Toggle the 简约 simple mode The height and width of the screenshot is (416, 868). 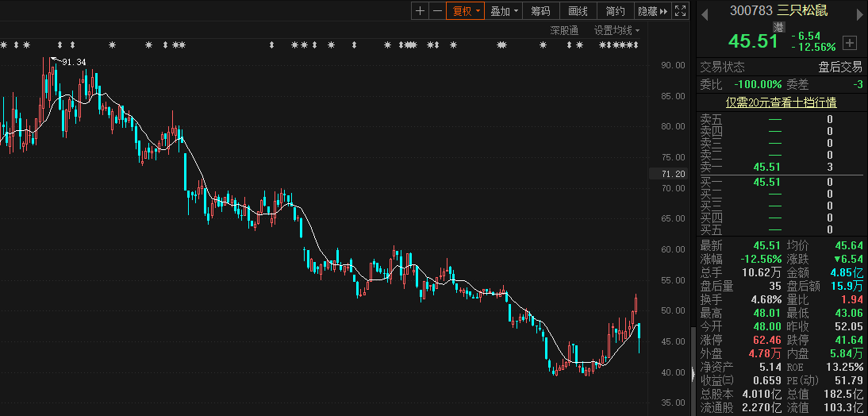(615, 11)
